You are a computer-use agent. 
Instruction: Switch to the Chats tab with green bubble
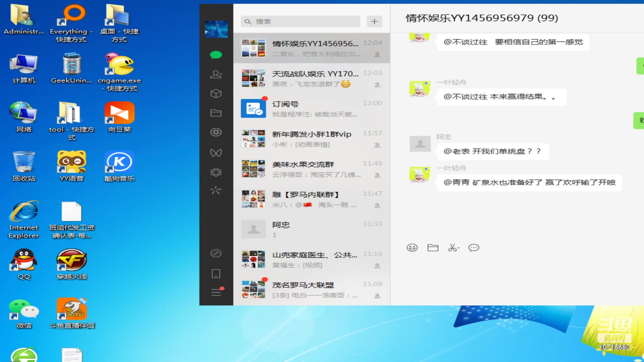pyautogui.click(x=216, y=55)
